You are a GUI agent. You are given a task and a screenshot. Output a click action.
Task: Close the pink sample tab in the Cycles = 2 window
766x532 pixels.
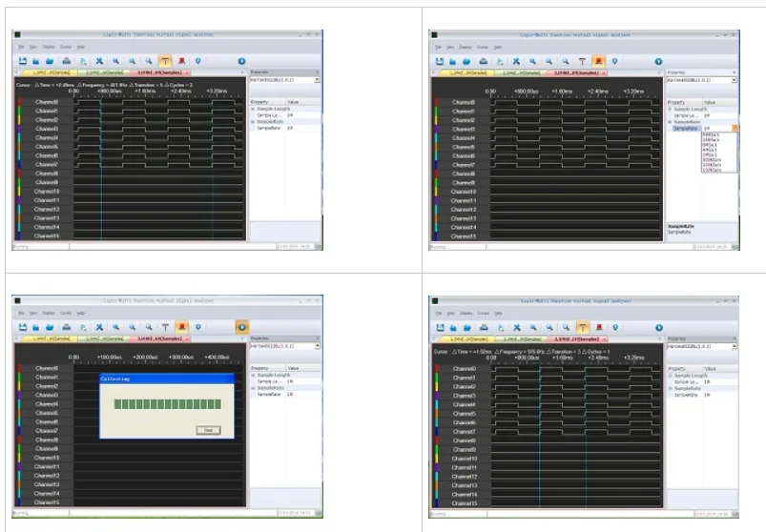[188, 72]
